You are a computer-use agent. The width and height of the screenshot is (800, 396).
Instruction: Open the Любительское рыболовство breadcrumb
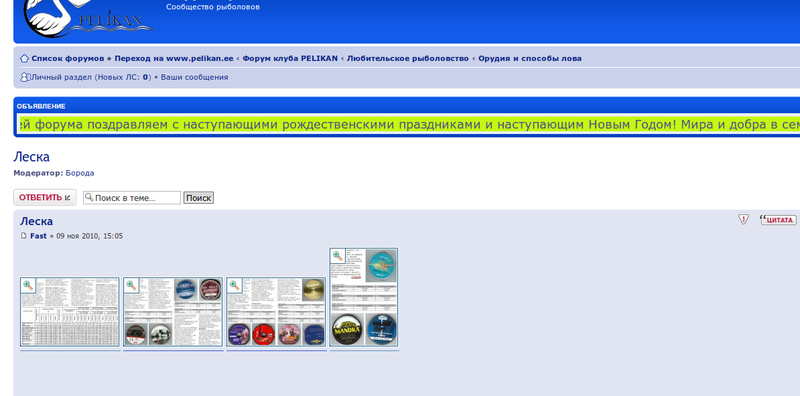(x=408, y=58)
